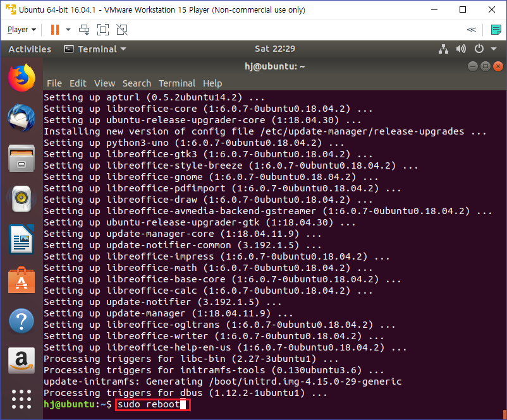The image size is (507, 420).
Task: Minimize the hj@ubuntu terminal window
Action: [x=472, y=66]
